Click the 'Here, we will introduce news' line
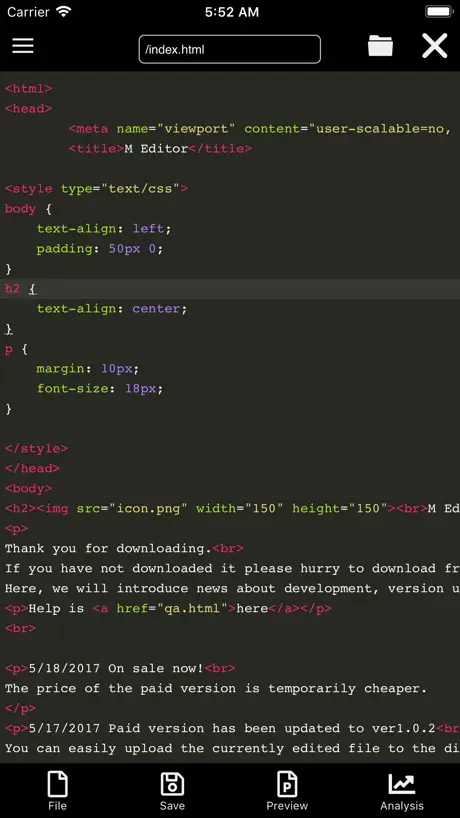 232,588
